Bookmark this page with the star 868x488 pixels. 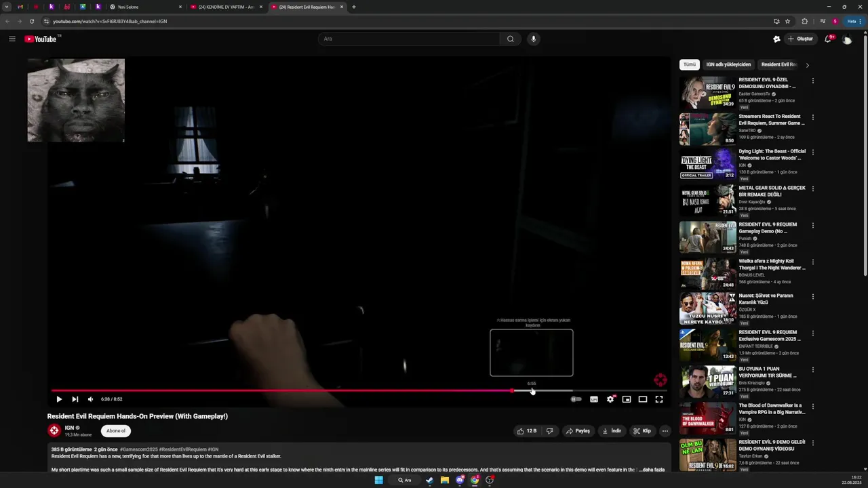pyautogui.click(x=787, y=21)
